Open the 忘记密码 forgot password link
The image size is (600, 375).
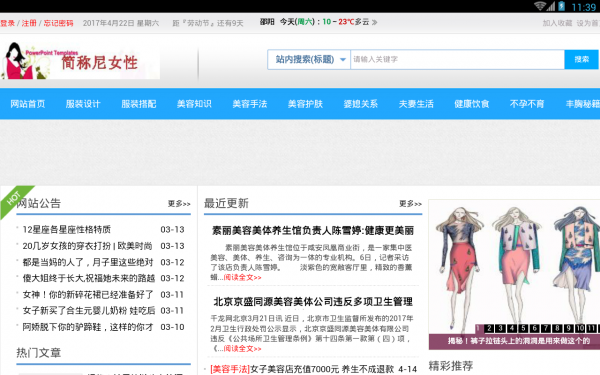coord(58,23)
